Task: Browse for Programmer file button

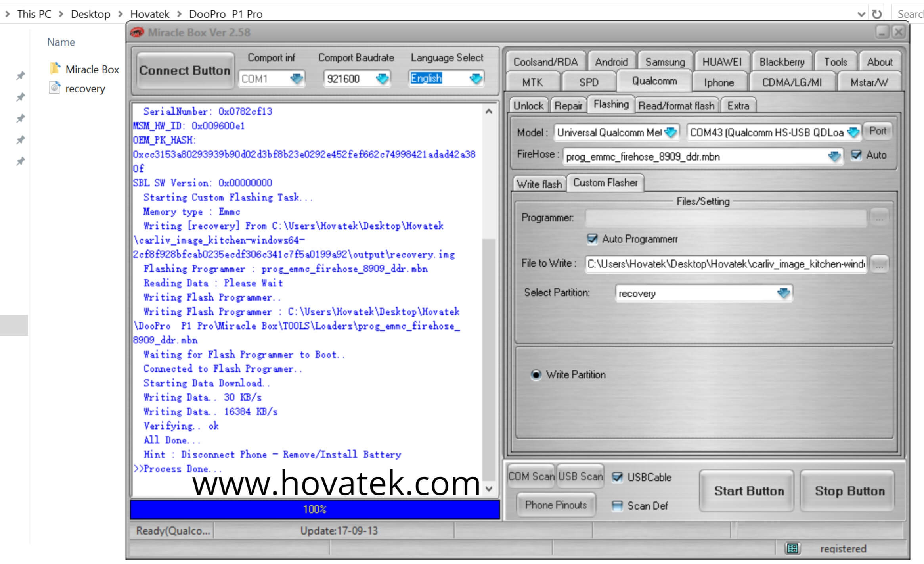Action: pyautogui.click(x=879, y=218)
